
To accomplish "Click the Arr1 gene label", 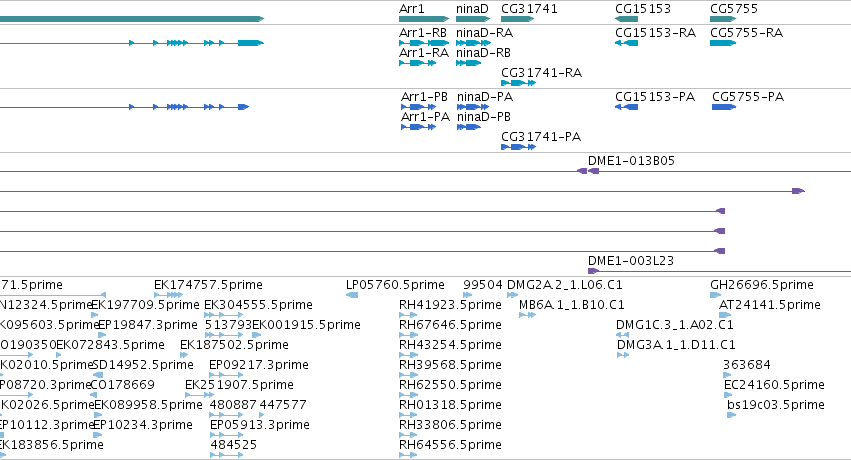I will [411, 9].
